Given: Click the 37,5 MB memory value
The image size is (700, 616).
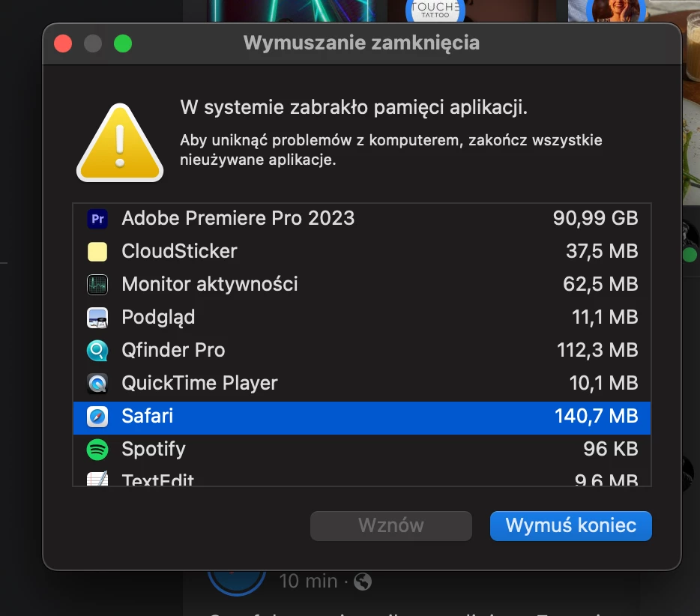Looking at the screenshot, I should (603, 251).
